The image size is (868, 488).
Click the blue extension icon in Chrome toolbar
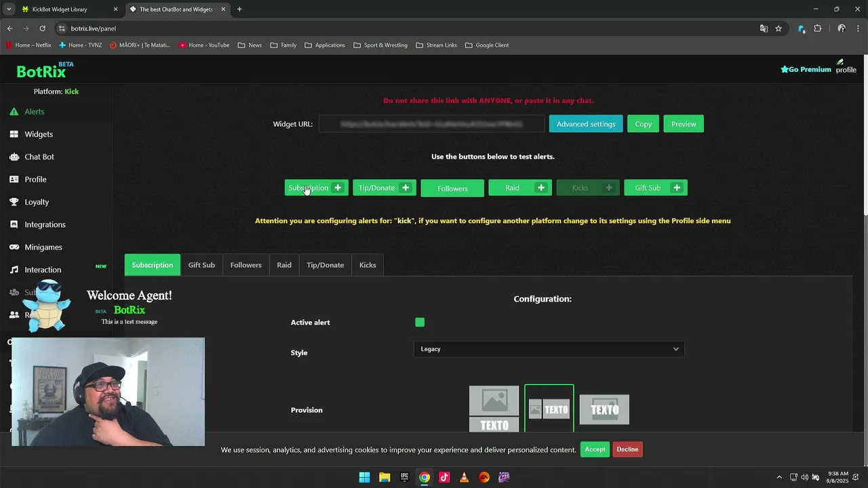coord(802,28)
